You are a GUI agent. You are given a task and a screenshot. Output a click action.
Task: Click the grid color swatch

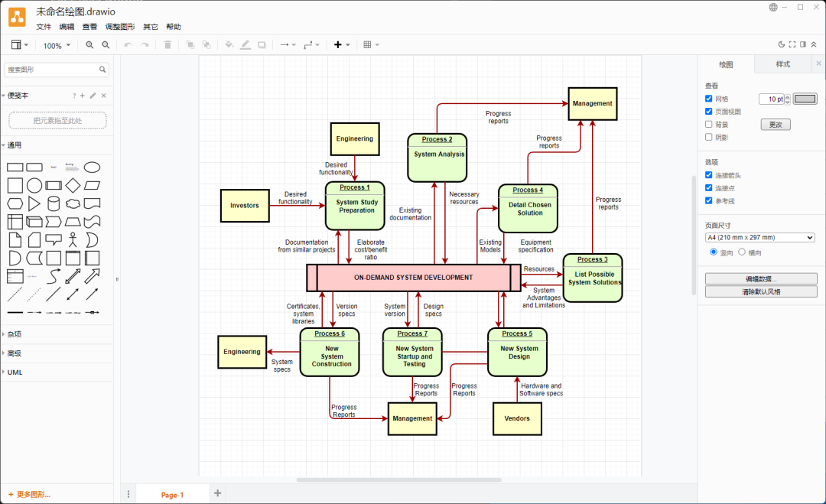click(x=805, y=99)
